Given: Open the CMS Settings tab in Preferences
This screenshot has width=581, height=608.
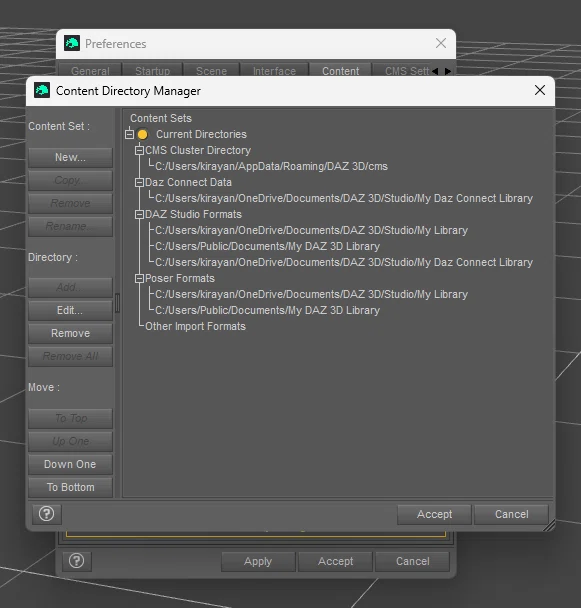Looking at the screenshot, I should point(403,71).
